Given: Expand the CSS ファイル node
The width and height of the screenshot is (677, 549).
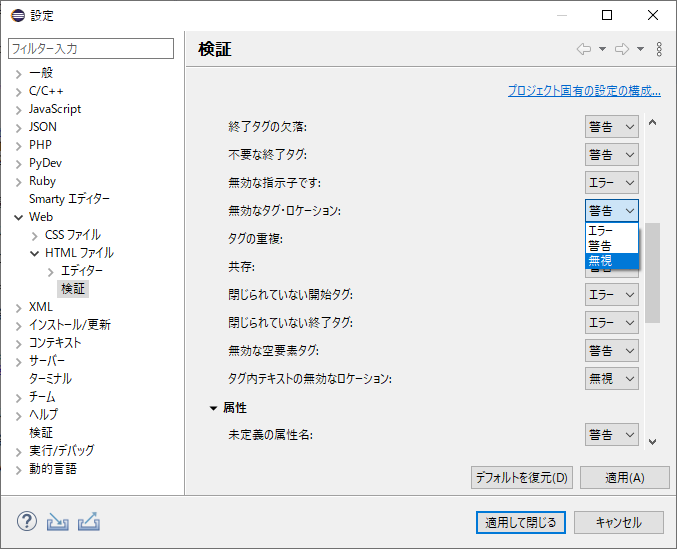Looking at the screenshot, I should click(35, 236).
